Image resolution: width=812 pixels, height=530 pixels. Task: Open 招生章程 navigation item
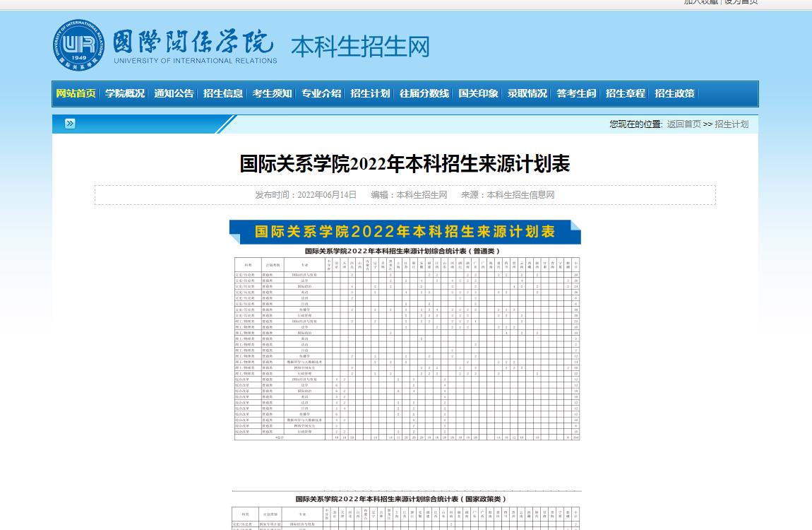(625, 94)
